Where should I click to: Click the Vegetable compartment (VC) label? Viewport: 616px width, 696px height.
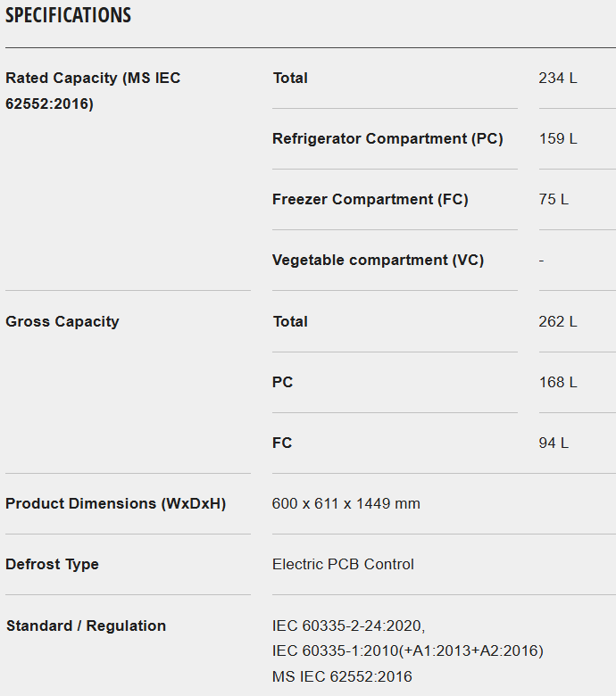(x=378, y=261)
